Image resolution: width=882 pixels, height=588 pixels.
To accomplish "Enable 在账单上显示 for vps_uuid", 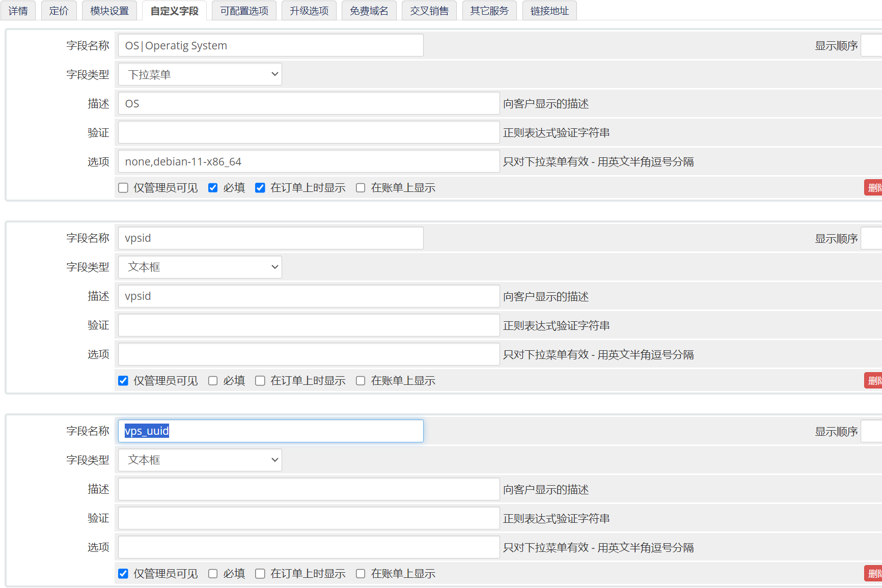I will 361,574.
